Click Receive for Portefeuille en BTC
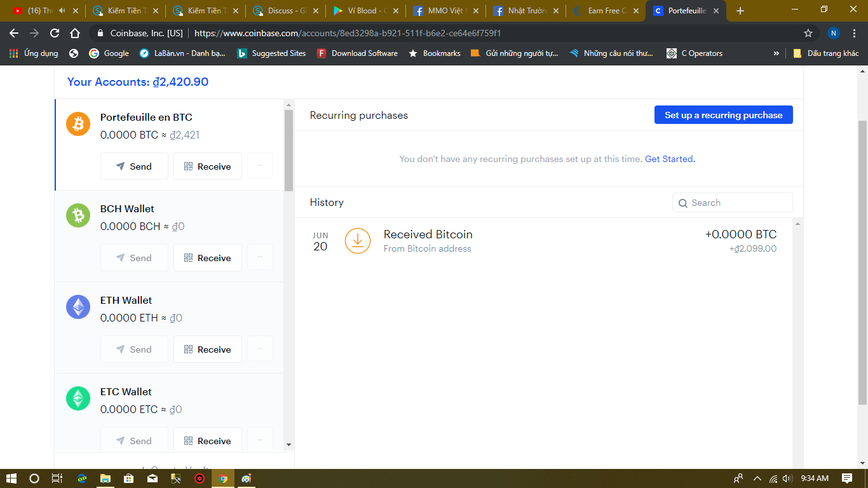Image resolution: width=868 pixels, height=488 pixels. 208,166
